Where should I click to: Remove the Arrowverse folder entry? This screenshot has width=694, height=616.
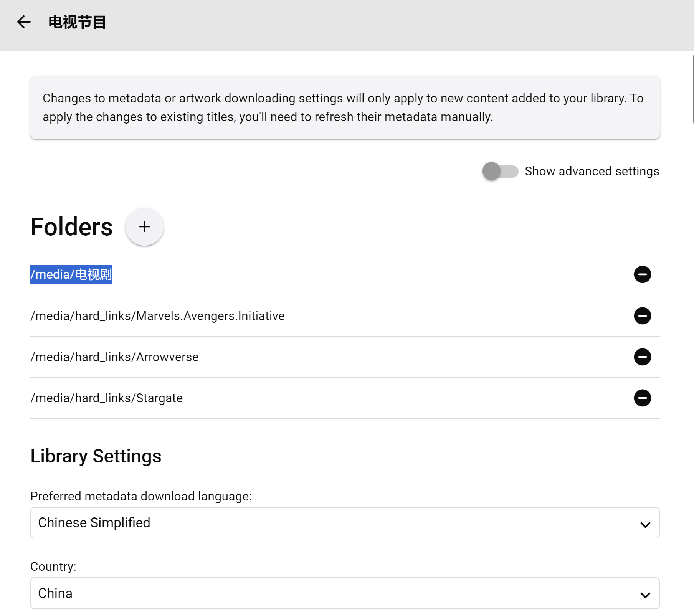tap(642, 357)
